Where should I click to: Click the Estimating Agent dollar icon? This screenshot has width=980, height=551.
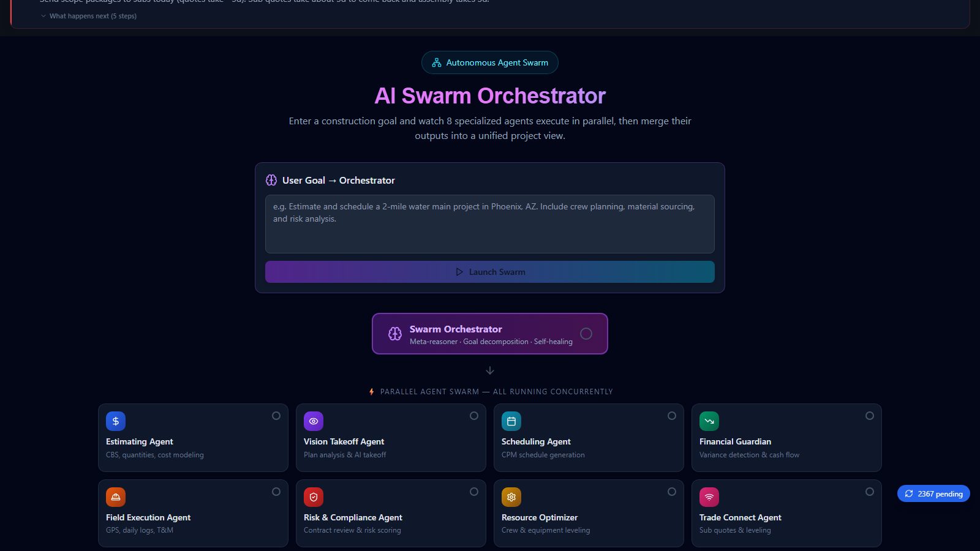pyautogui.click(x=116, y=421)
